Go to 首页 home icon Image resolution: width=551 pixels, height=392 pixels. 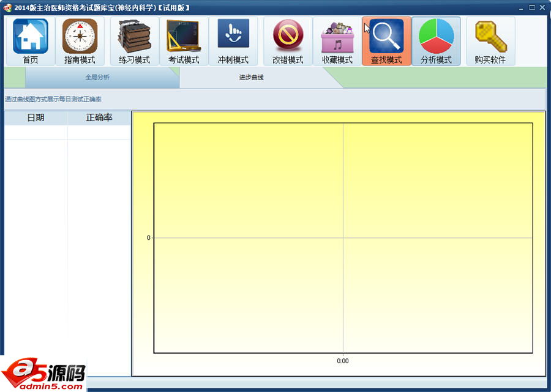pyautogui.click(x=31, y=41)
